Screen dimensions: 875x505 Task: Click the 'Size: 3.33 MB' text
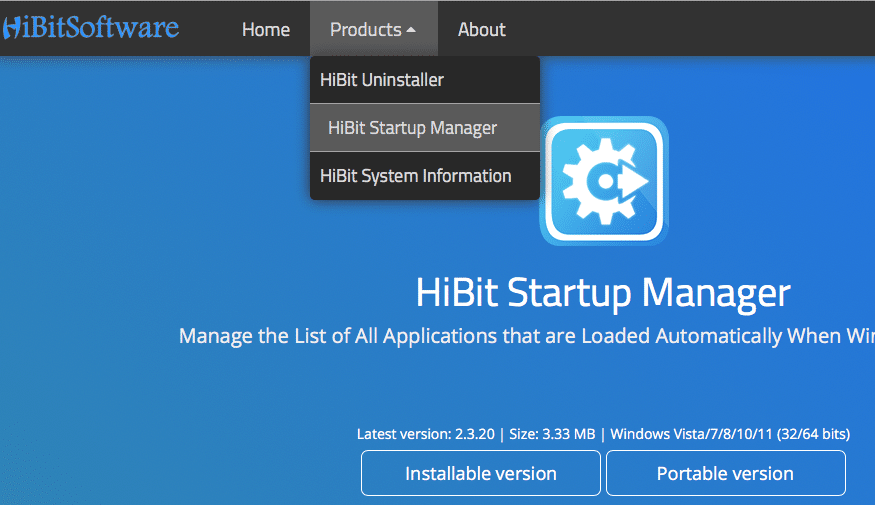[552, 434]
